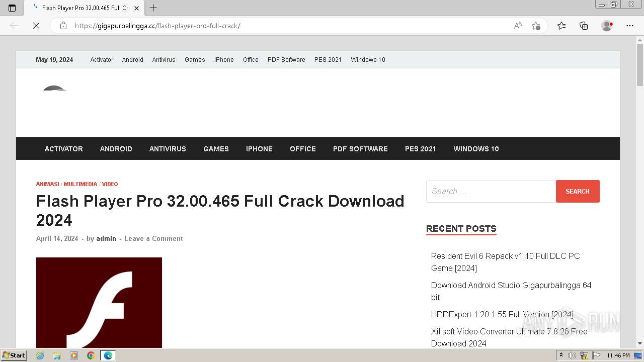The width and height of the screenshot is (644, 362).
Task: Open the ANIMASI category link
Action: 47,184
